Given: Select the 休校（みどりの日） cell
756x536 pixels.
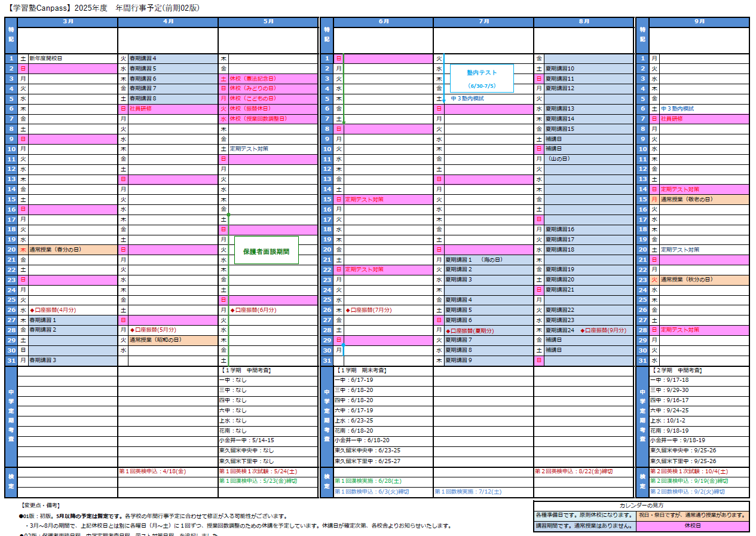Looking at the screenshot, I should 273,88.
